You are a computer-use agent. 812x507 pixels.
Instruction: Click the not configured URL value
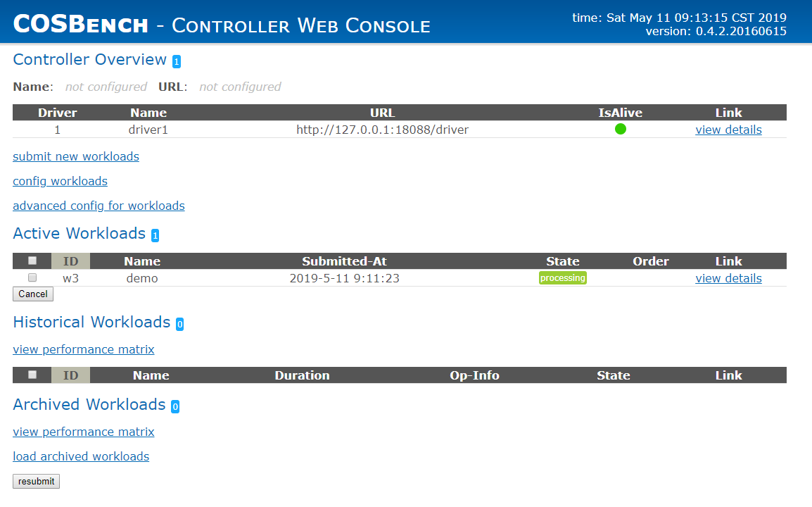240,87
